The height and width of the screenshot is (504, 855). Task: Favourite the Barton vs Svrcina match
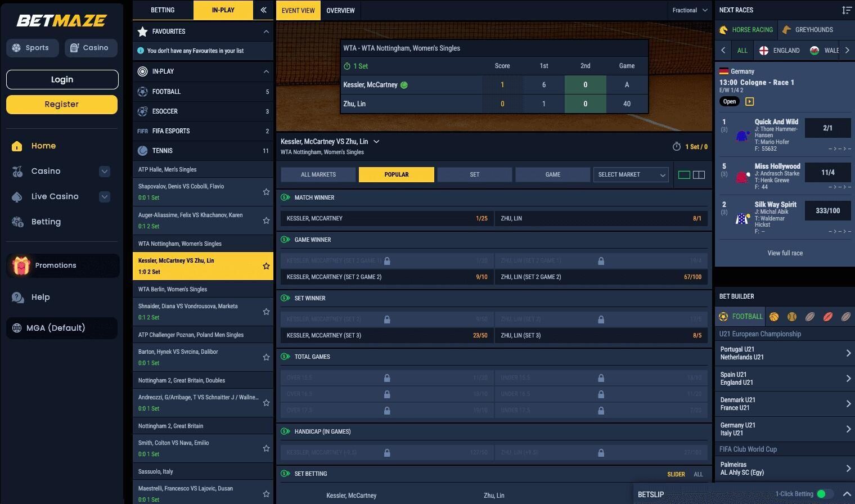(x=266, y=357)
